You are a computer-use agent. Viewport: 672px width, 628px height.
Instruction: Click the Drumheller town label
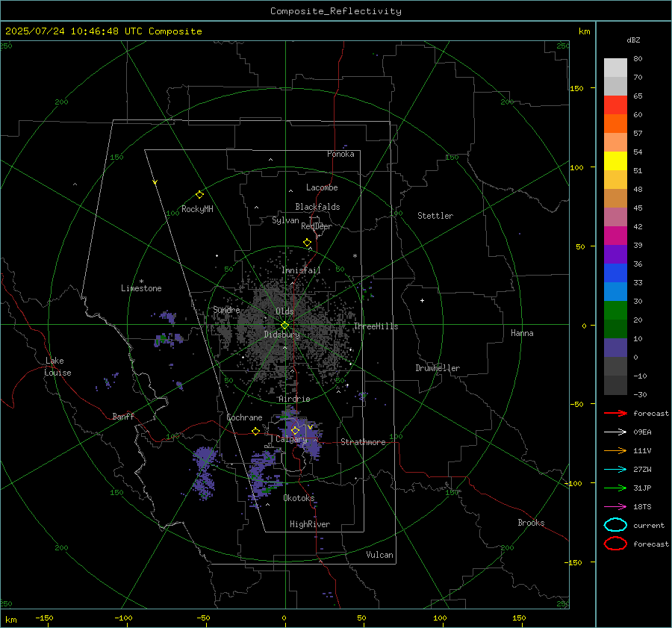click(438, 368)
